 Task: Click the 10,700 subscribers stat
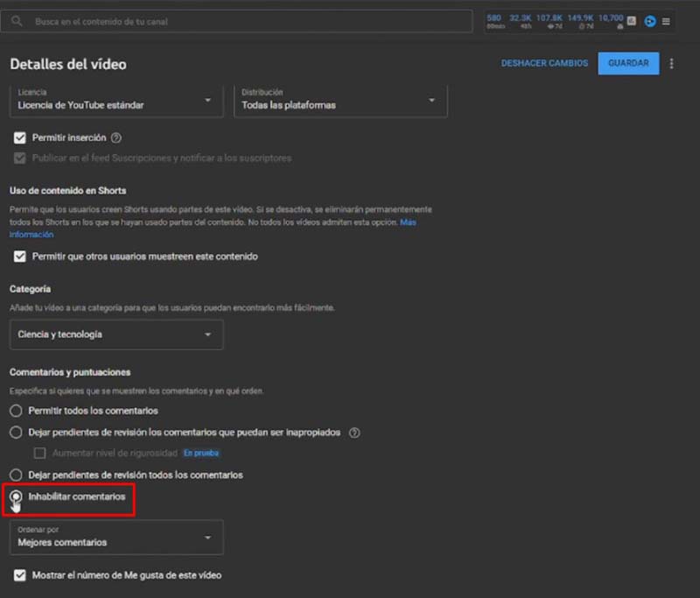pyautogui.click(x=611, y=21)
